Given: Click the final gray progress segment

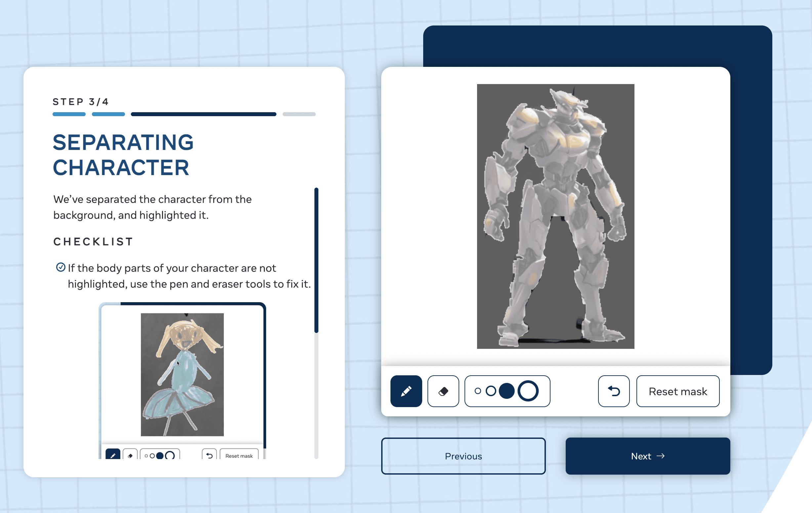Looking at the screenshot, I should pyautogui.click(x=299, y=114).
